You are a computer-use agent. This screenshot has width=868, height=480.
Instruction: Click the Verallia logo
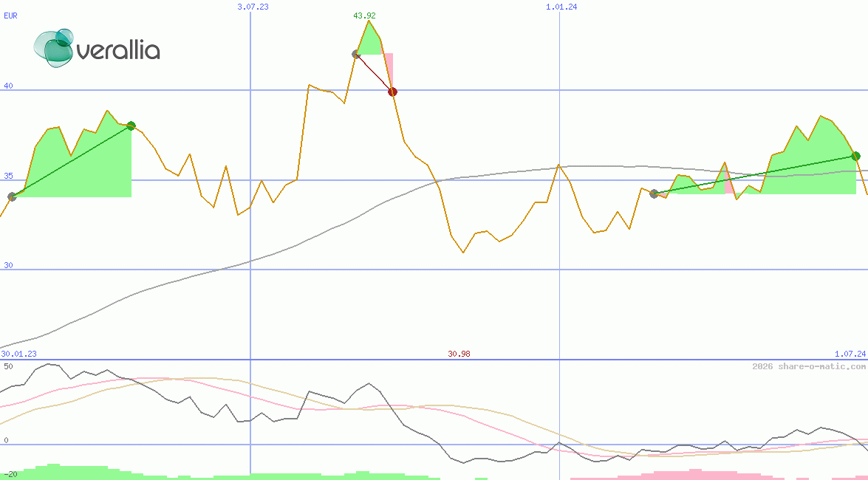point(97,49)
